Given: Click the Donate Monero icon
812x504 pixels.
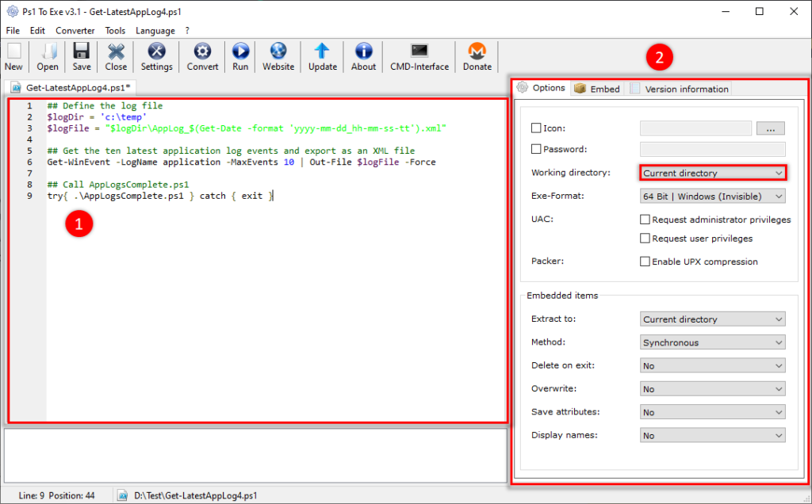Looking at the screenshot, I should (477, 52).
